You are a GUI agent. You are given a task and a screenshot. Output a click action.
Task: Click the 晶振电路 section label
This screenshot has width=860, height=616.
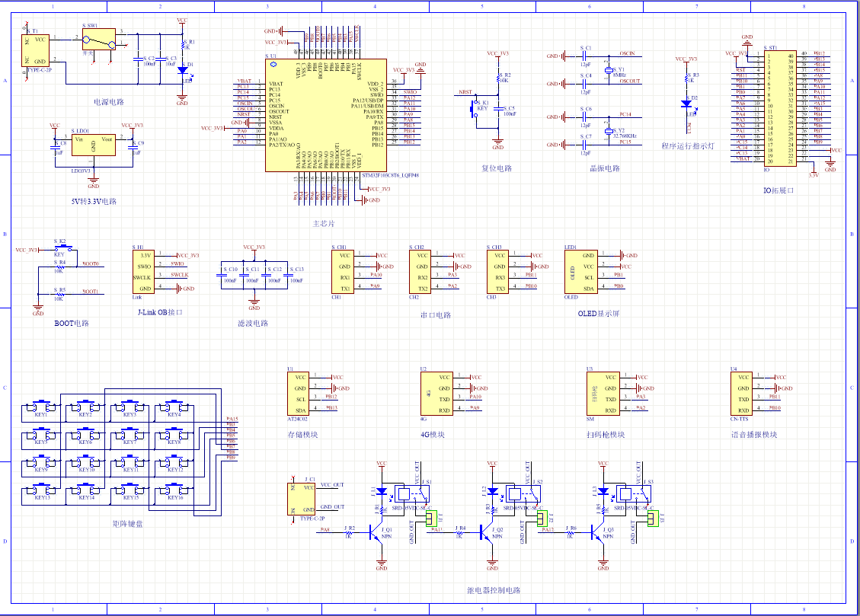pyautogui.click(x=605, y=168)
